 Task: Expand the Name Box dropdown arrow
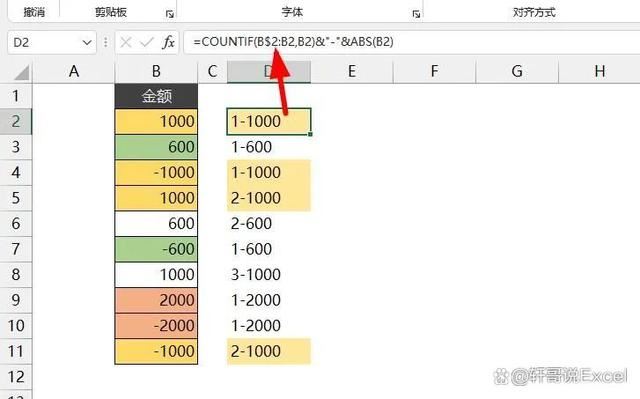87,42
